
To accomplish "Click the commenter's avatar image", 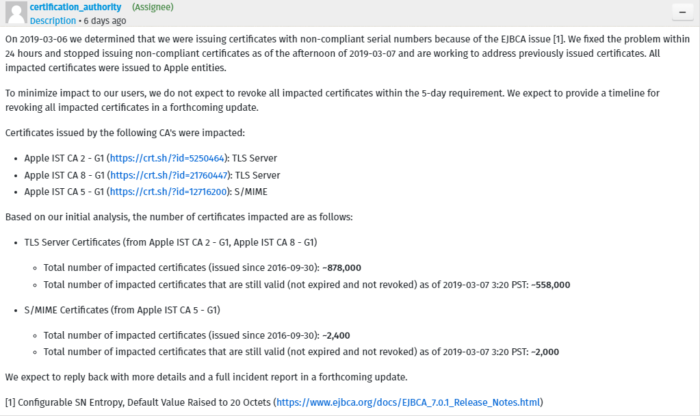I will pos(16,12).
